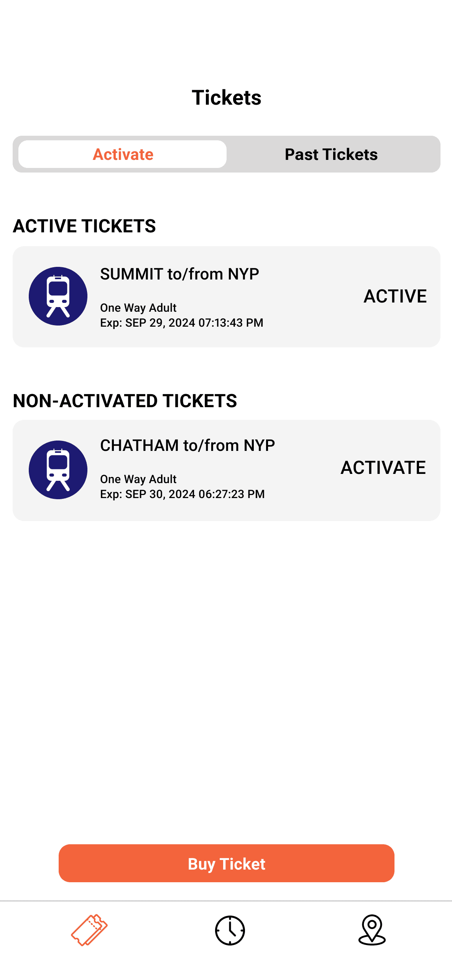
Task: Tap the train icon on the CHATHAM ticket
Action: click(x=58, y=470)
